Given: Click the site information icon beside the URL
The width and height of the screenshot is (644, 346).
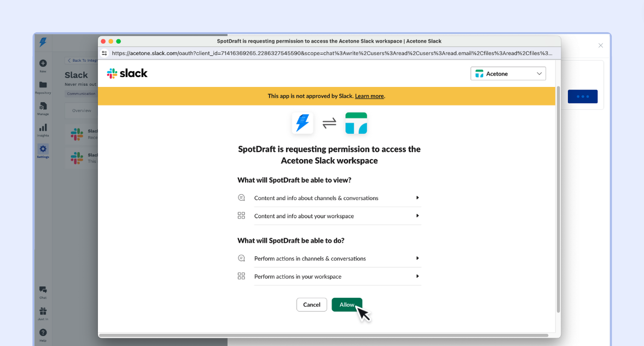Looking at the screenshot, I should [105, 53].
